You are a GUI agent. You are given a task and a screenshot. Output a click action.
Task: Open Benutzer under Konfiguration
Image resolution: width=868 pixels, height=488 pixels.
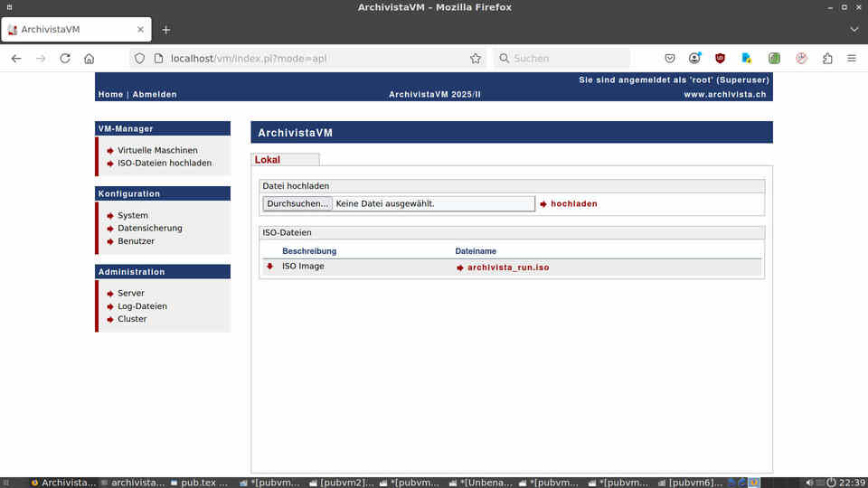(x=136, y=241)
